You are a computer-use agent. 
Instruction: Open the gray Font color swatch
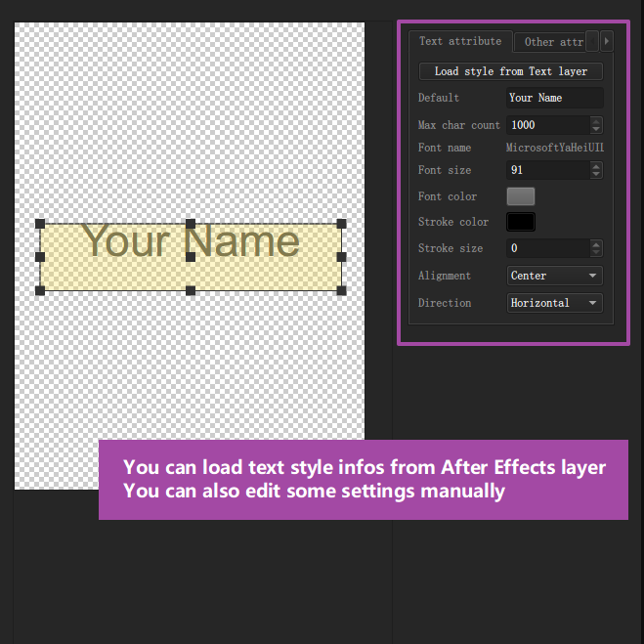coord(521,196)
